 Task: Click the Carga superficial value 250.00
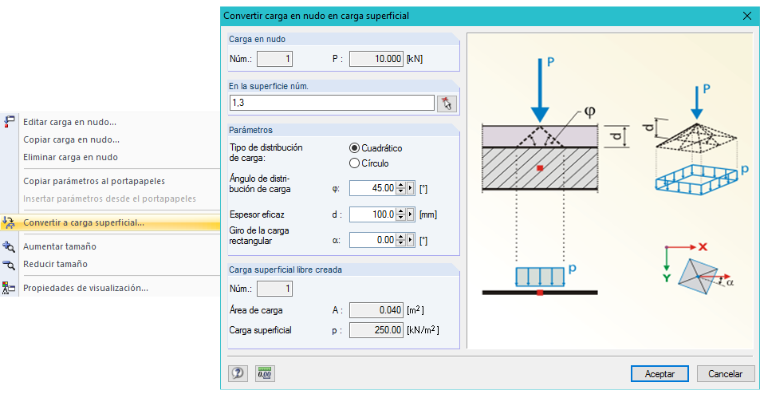point(376,330)
